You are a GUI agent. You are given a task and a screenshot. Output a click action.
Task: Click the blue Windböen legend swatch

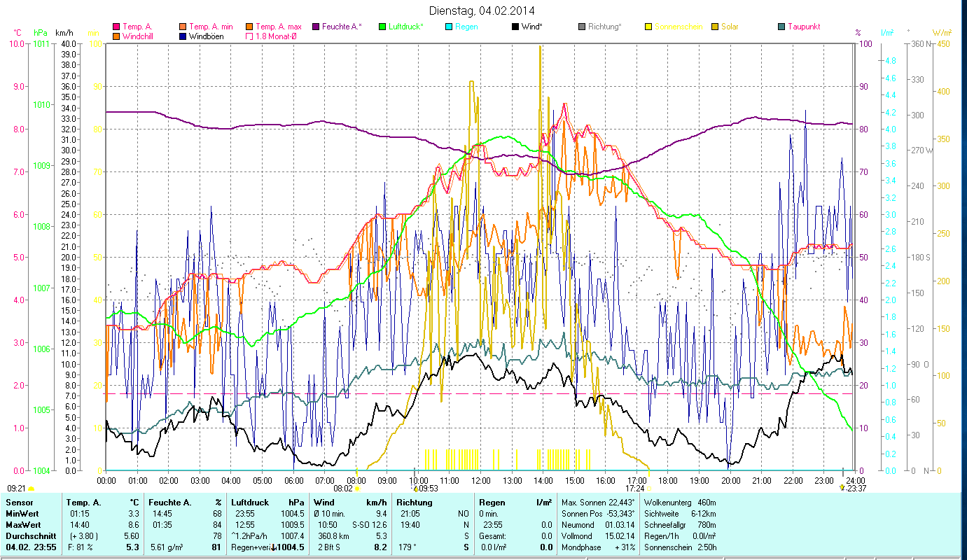(182, 36)
